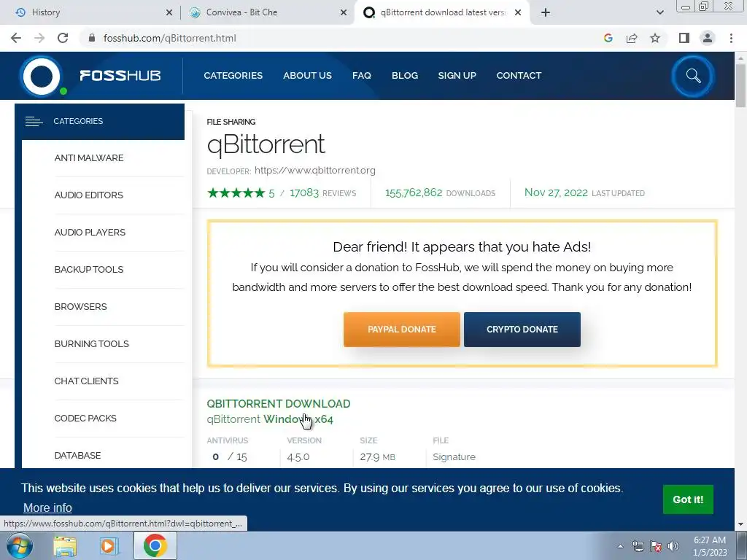
Task: Click the five-star rating
Action: click(236, 192)
